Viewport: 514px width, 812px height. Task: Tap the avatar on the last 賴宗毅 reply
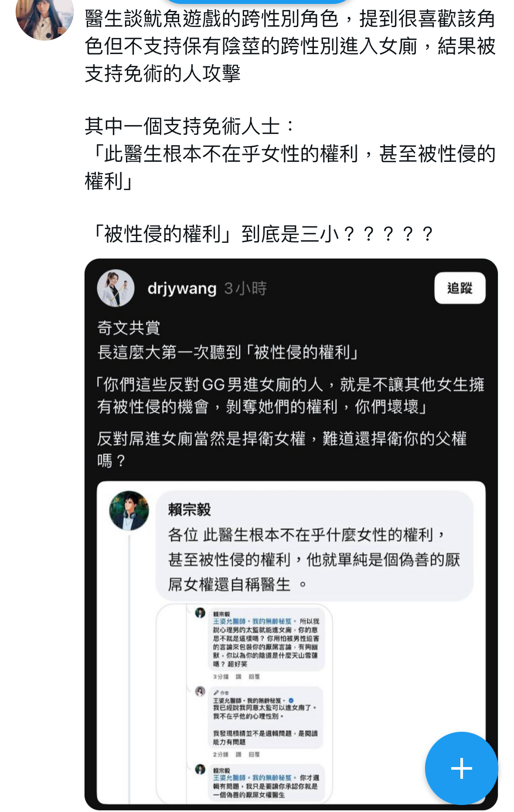(x=200, y=769)
